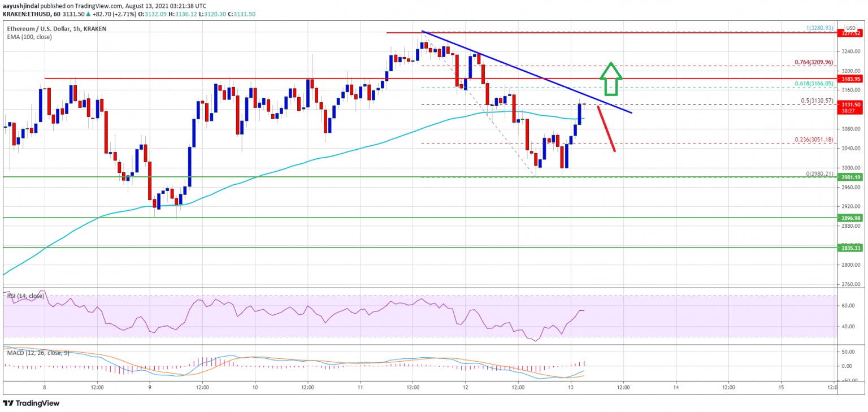Click the current price label 3131.50
The height and width of the screenshot is (412, 868).
coord(850,105)
